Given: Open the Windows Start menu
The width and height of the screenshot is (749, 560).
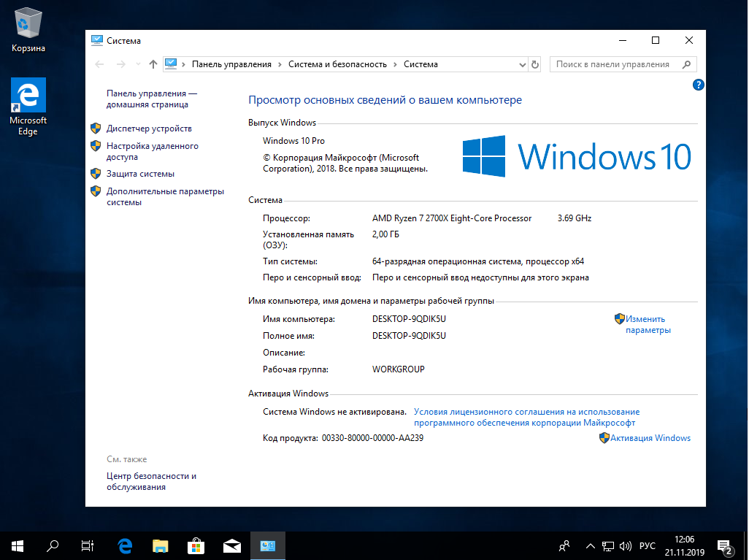Looking at the screenshot, I should tap(18, 545).
